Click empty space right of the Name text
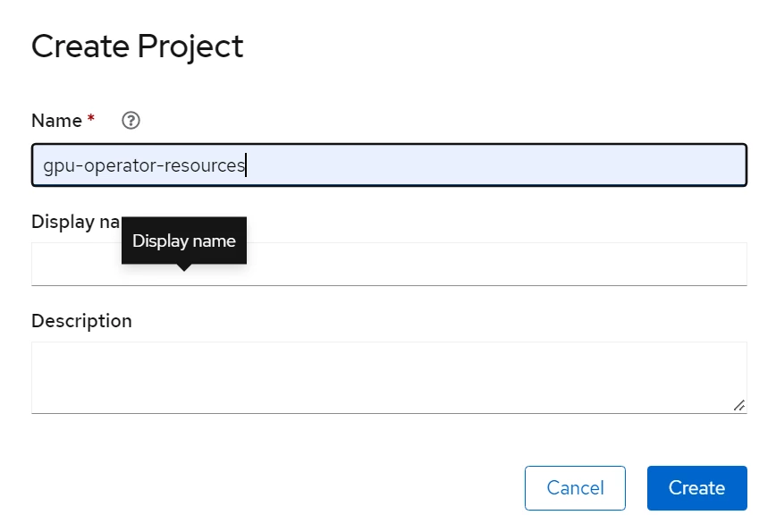776x532 pixels. coord(492,165)
